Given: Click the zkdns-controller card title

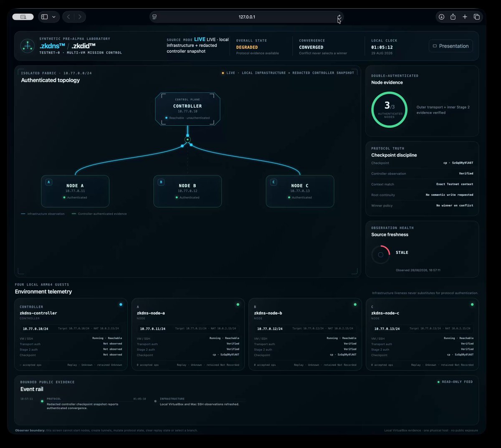Looking at the screenshot, I should tap(38, 313).
